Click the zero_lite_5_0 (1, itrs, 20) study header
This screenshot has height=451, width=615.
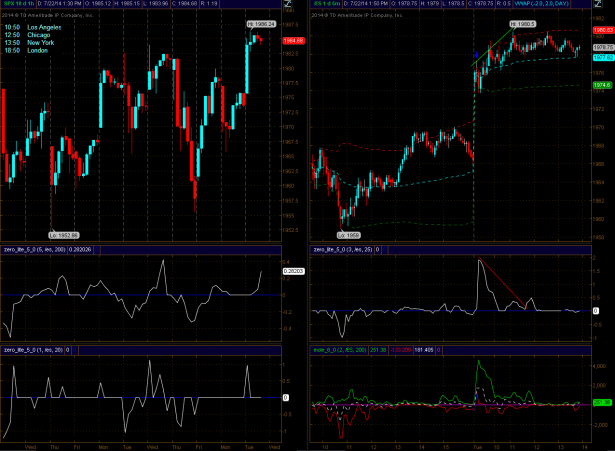(x=40, y=350)
